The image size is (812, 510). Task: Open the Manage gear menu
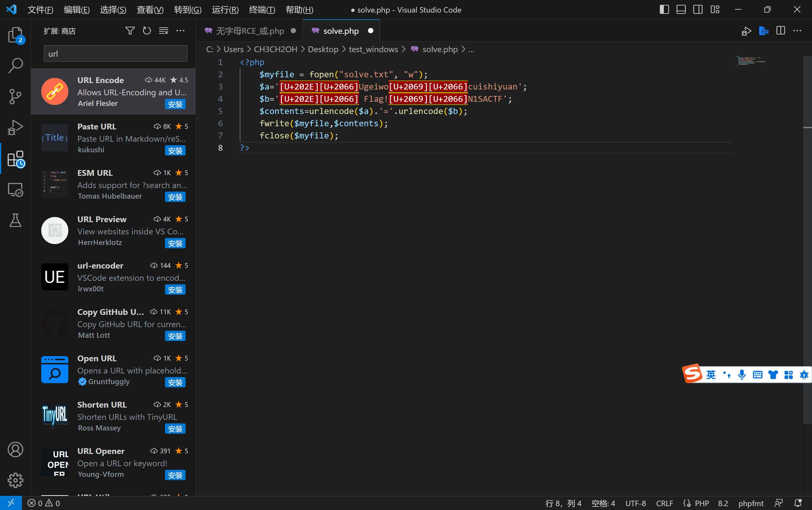coord(15,481)
